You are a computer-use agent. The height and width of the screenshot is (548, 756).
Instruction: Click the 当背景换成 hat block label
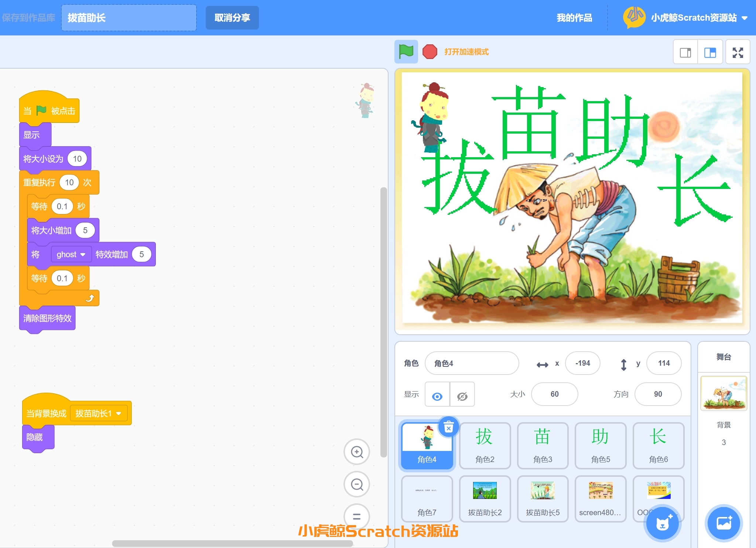coord(46,413)
